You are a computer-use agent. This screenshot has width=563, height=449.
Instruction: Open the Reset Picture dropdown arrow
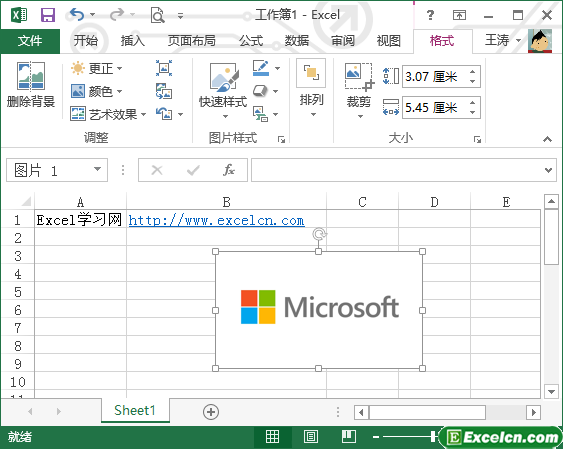coord(180,114)
